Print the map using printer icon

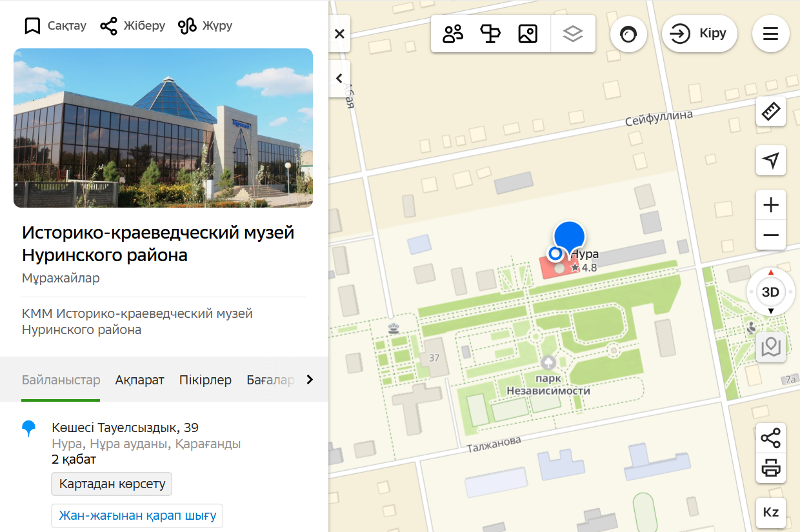(x=770, y=468)
